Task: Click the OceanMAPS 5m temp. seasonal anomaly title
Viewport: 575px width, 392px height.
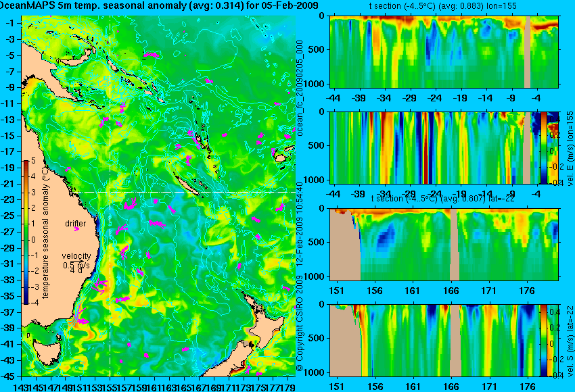Action: (159, 5)
